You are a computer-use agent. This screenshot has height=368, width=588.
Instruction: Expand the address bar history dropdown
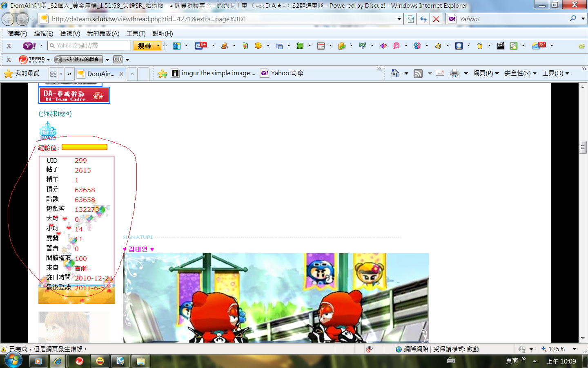click(x=399, y=19)
